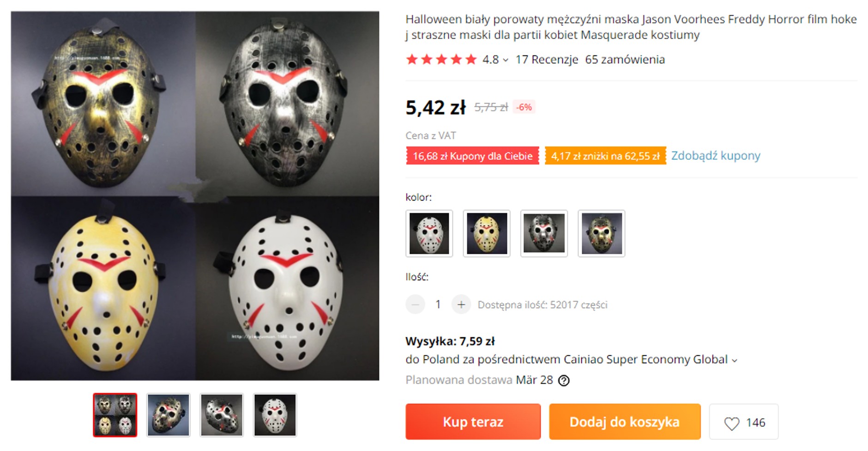Show the silver mask gallery thumbnail
This screenshot has height=451, width=868.
(222, 415)
